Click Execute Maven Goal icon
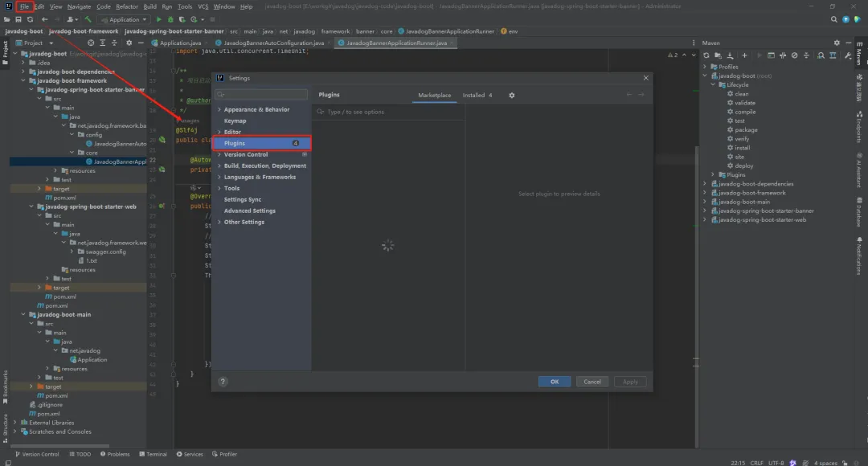 (771, 55)
